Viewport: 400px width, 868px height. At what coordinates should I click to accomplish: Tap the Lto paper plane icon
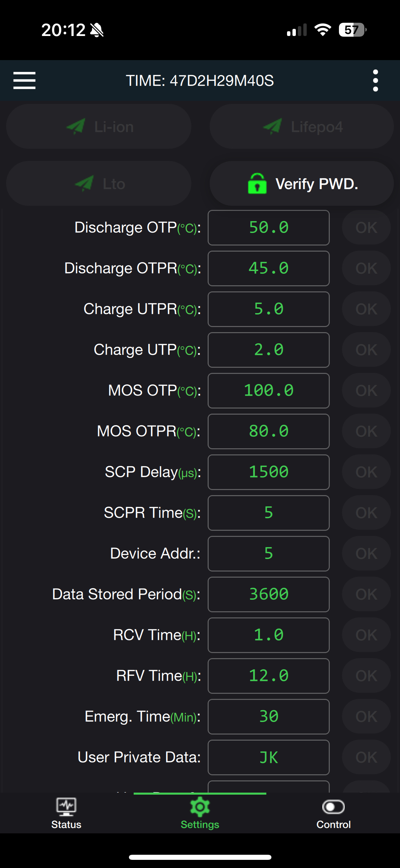tap(84, 184)
